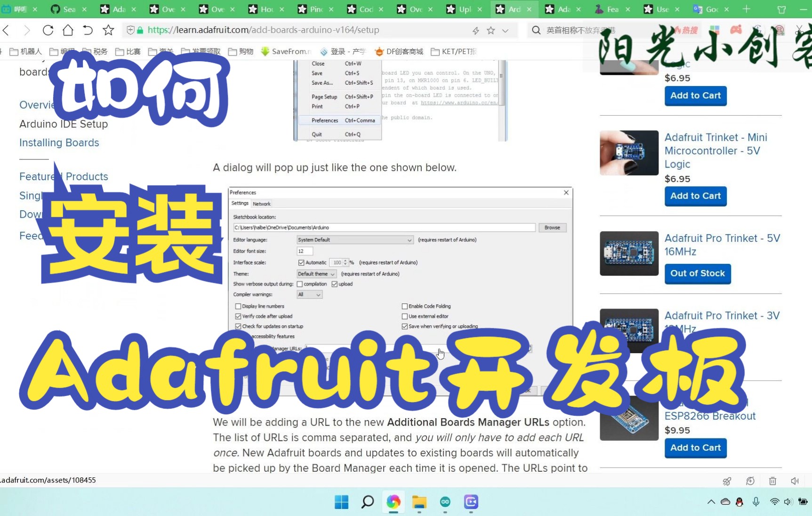The image size is (812, 516).
Task: Go back to the previous page
Action: [x=6, y=31]
